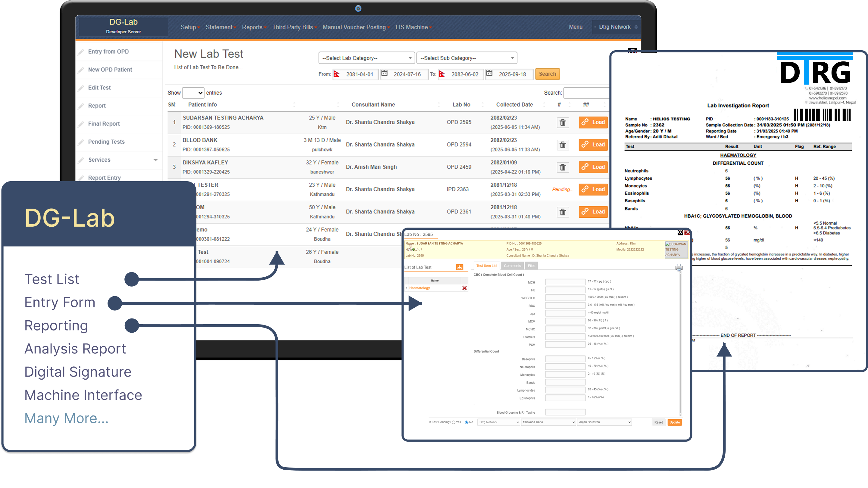
Task: Switch to the Comments tab
Action: (512, 266)
